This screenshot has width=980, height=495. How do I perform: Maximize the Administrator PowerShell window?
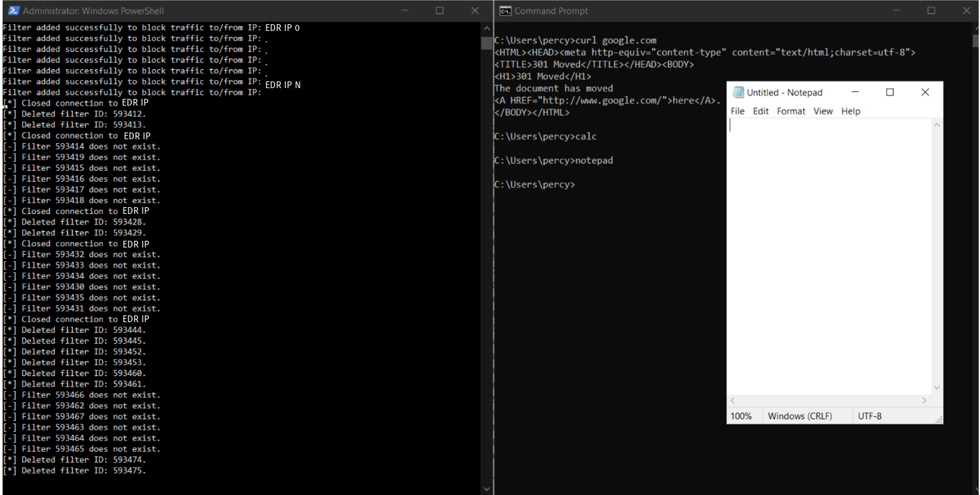[440, 11]
